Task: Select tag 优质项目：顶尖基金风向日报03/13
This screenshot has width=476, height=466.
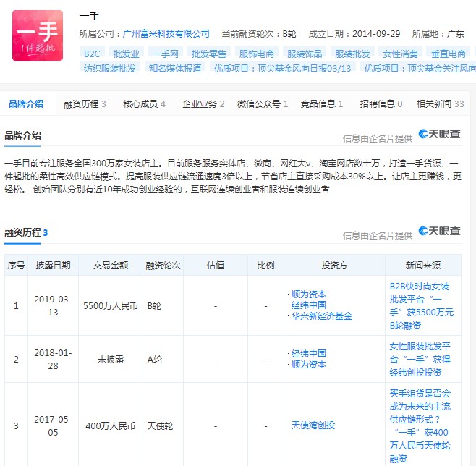Action: (x=283, y=68)
